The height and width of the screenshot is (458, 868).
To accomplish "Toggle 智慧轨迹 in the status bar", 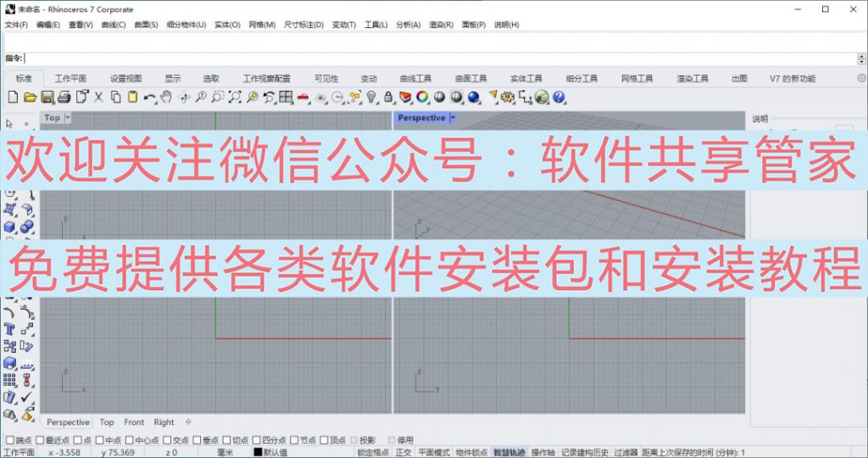I will coord(509,452).
